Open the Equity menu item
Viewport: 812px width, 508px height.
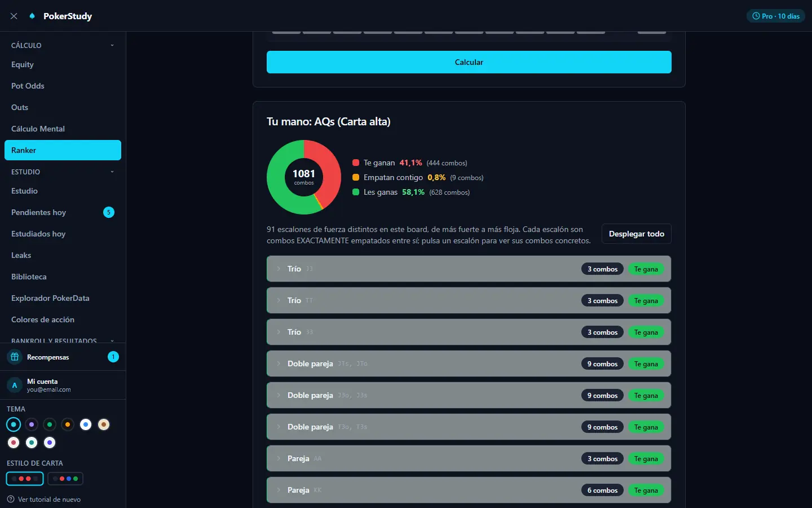(63, 64)
